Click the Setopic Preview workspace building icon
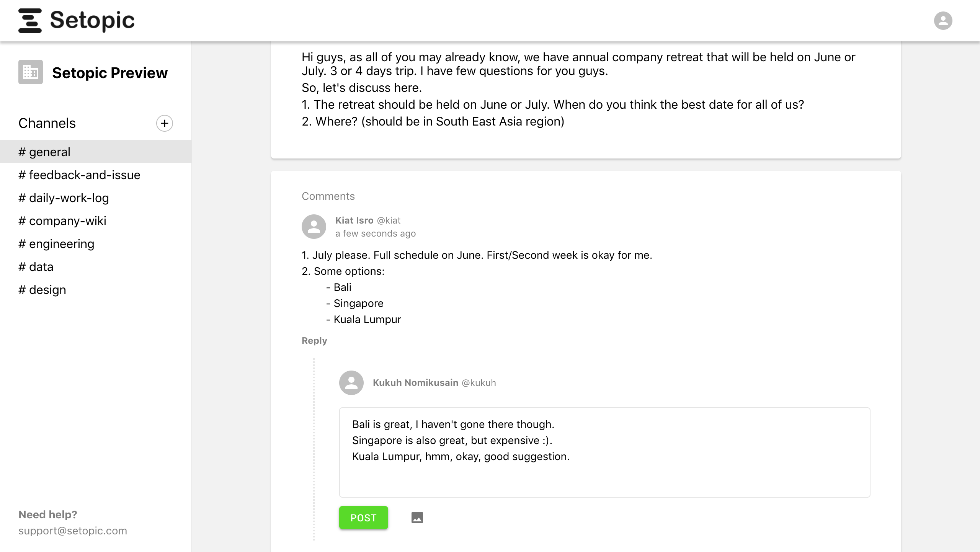980x552 pixels. [x=31, y=72]
